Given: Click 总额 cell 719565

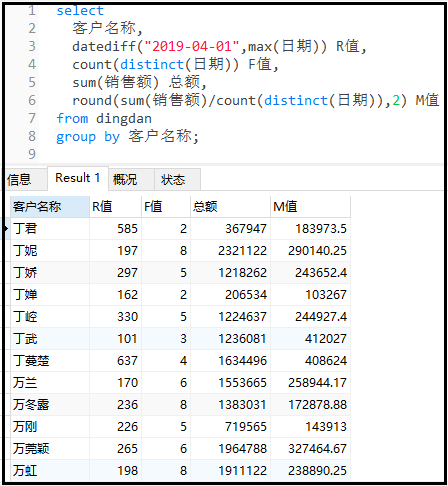Looking at the screenshot, I should [x=230, y=427].
